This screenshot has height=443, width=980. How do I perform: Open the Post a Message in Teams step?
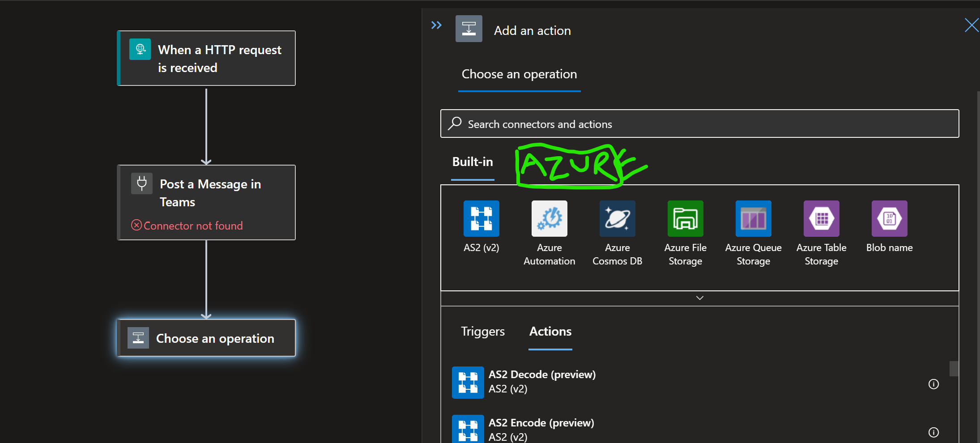click(x=206, y=202)
